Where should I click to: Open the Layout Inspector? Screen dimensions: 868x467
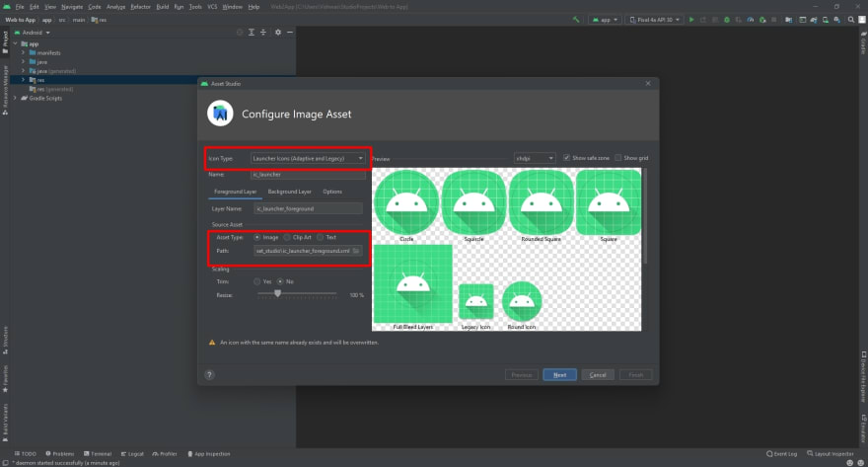coord(831,454)
